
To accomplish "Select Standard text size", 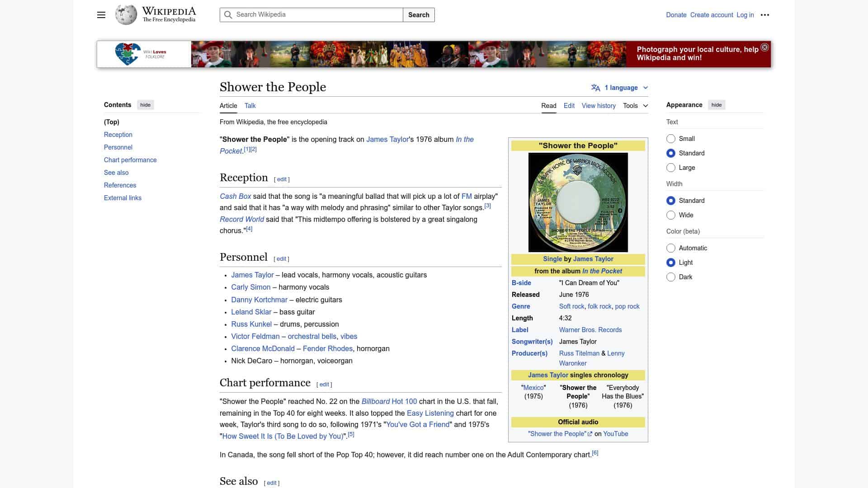I will [x=671, y=153].
